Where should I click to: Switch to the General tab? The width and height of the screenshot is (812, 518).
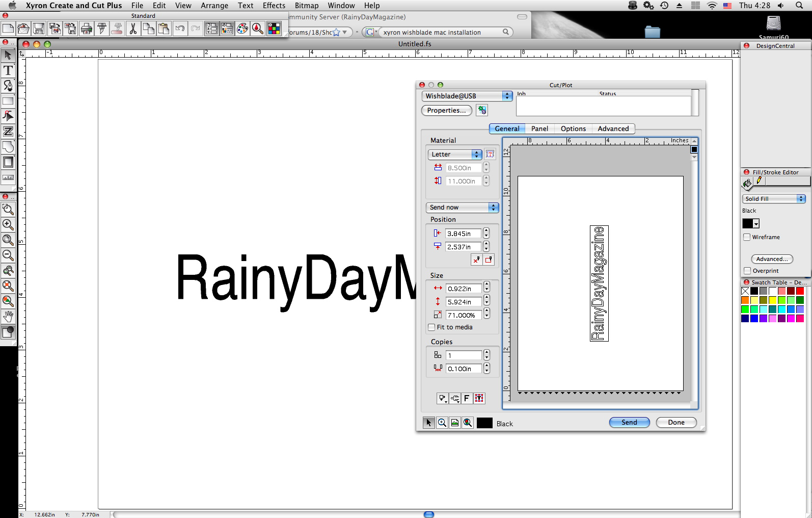[x=507, y=128]
